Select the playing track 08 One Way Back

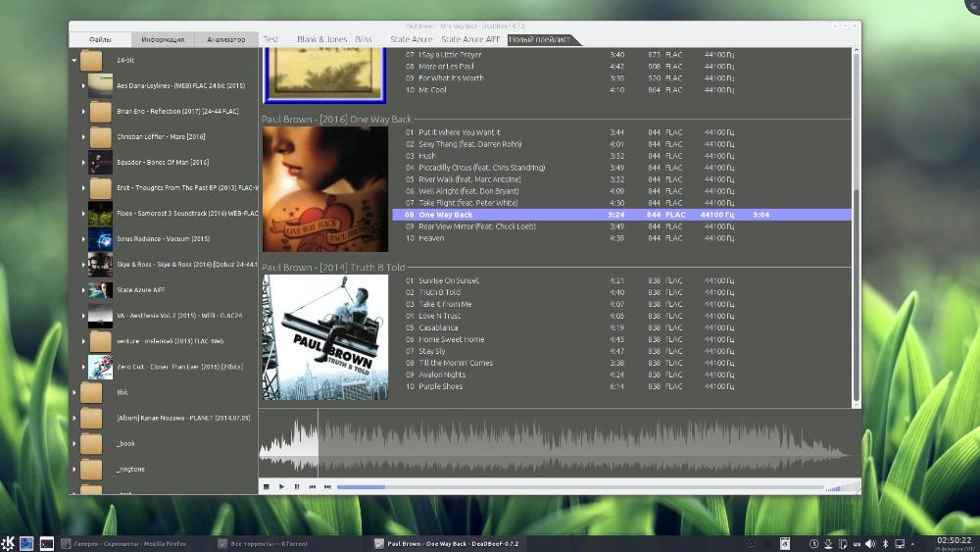coord(621,215)
